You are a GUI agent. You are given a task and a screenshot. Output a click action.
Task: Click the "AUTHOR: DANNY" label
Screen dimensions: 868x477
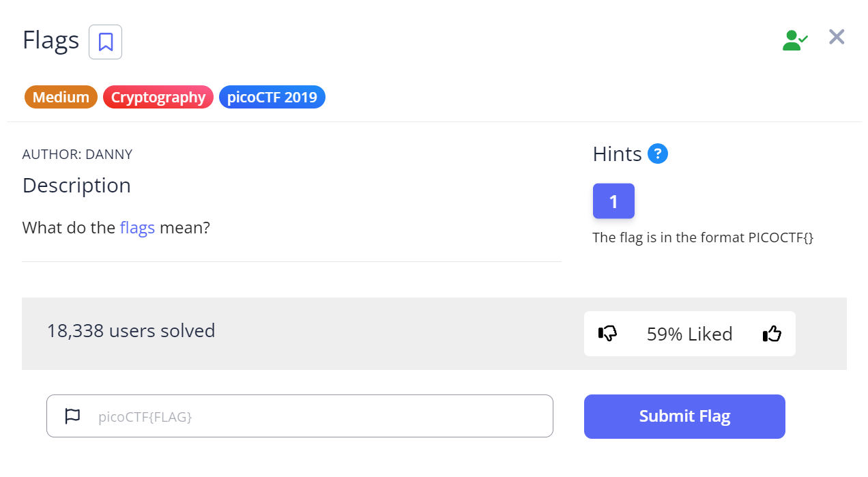pos(77,155)
